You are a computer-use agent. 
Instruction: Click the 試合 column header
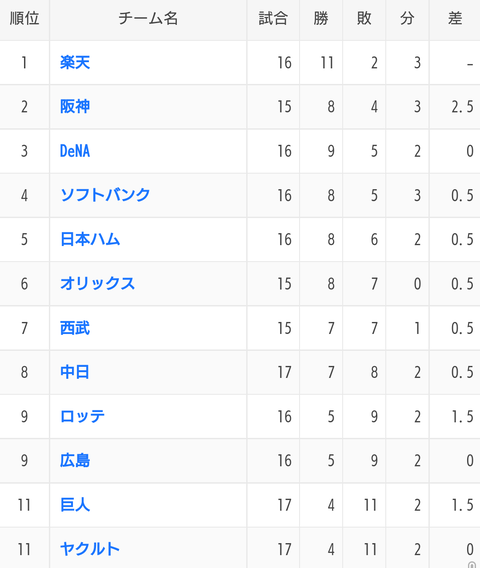click(x=273, y=18)
